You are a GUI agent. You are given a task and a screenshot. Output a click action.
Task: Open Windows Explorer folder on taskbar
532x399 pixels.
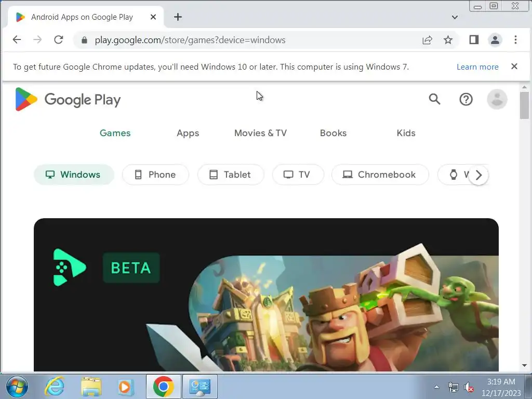point(91,387)
